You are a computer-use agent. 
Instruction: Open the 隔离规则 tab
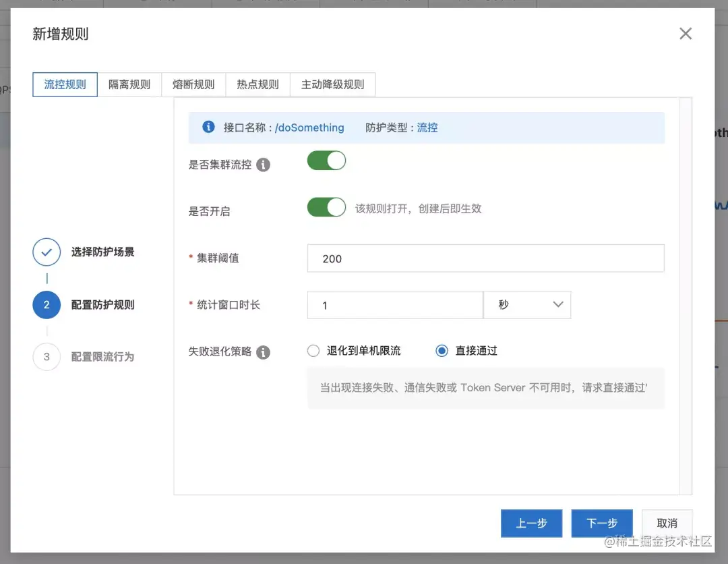129,84
